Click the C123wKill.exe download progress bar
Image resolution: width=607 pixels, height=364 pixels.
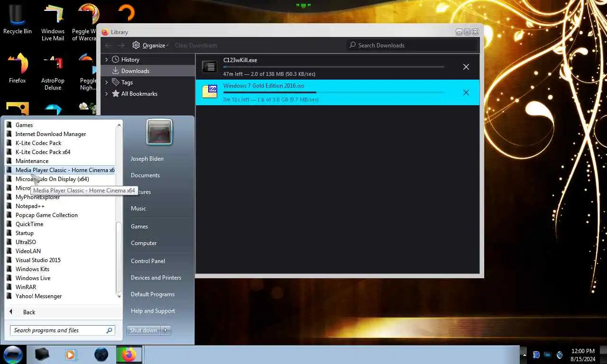334,67
